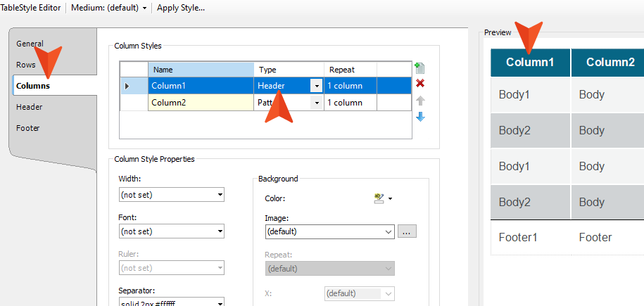Expand the background Image combo box
The image size is (644, 306).
coord(389,231)
